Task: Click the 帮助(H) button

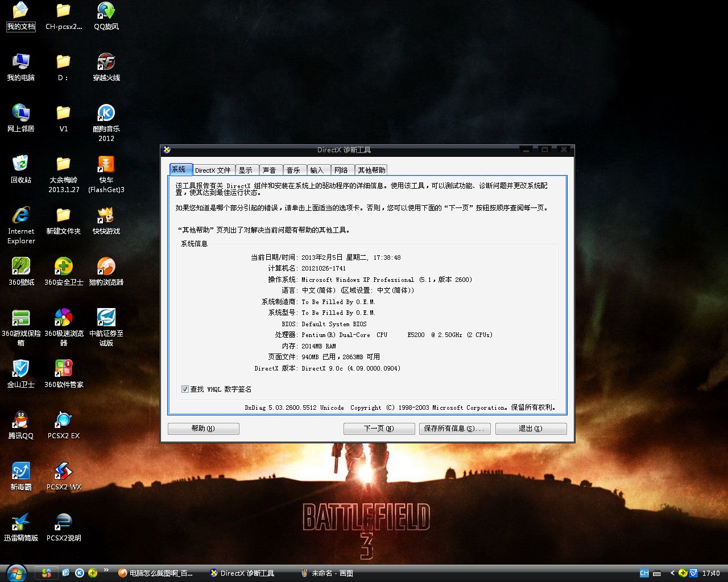Action: [204, 429]
